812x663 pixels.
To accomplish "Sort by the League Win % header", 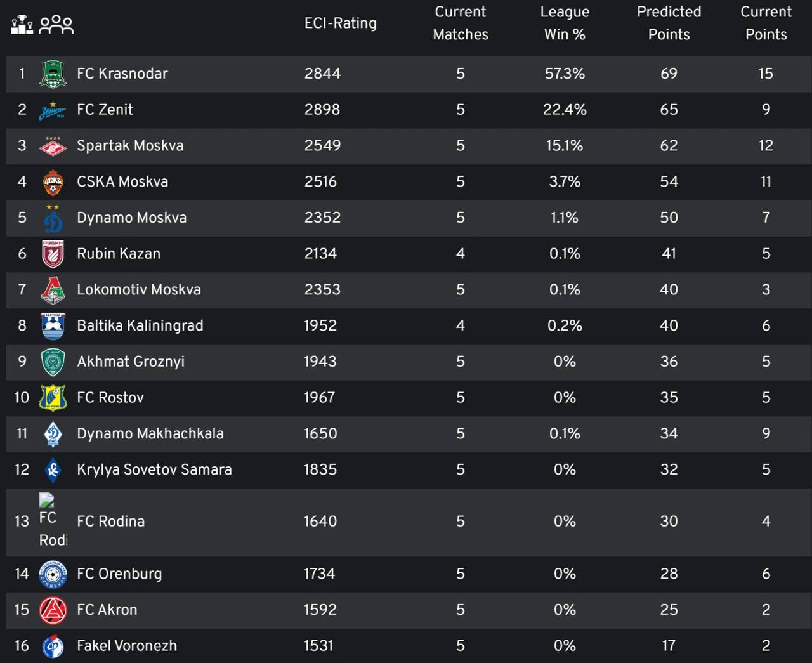I will pos(565,23).
